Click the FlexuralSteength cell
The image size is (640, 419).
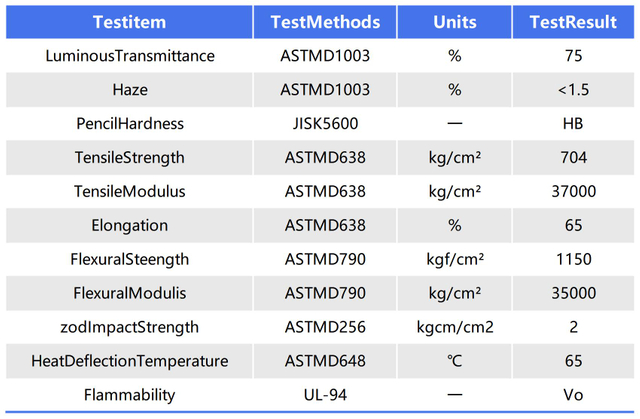130,260
